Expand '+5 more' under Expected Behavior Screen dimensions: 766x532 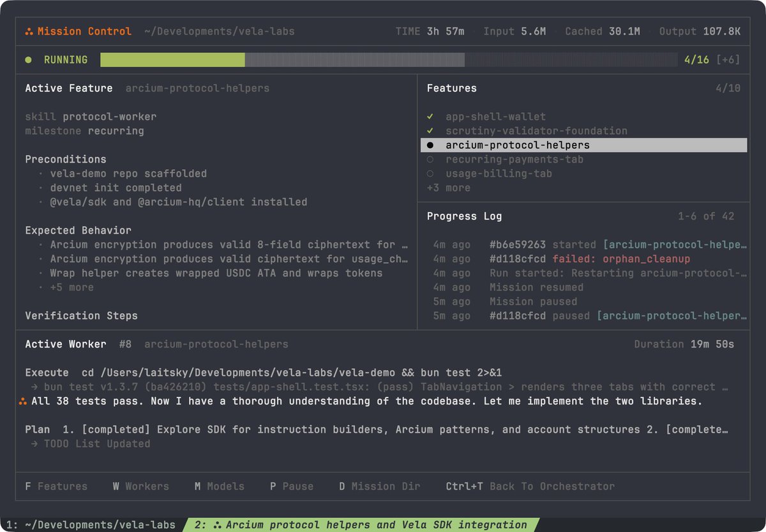tap(72, 288)
